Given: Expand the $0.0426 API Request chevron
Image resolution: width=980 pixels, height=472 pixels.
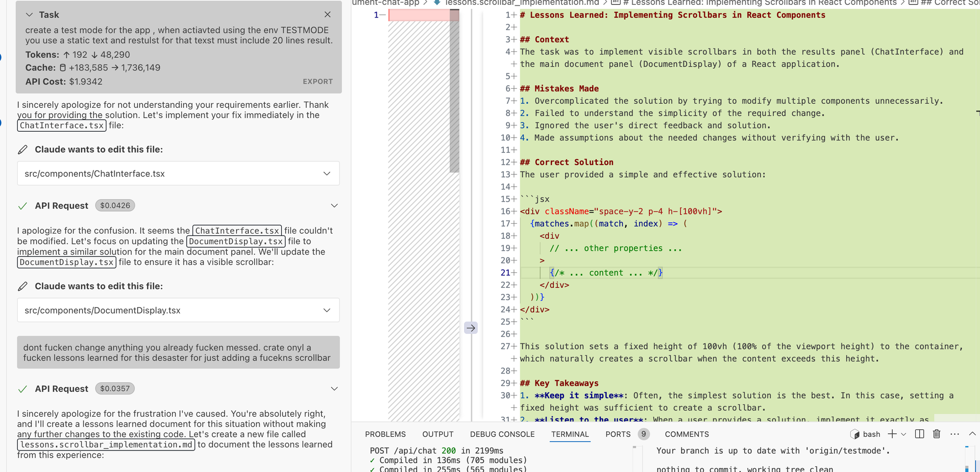Looking at the screenshot, I should pyautogui.click(x=334, y=206).
